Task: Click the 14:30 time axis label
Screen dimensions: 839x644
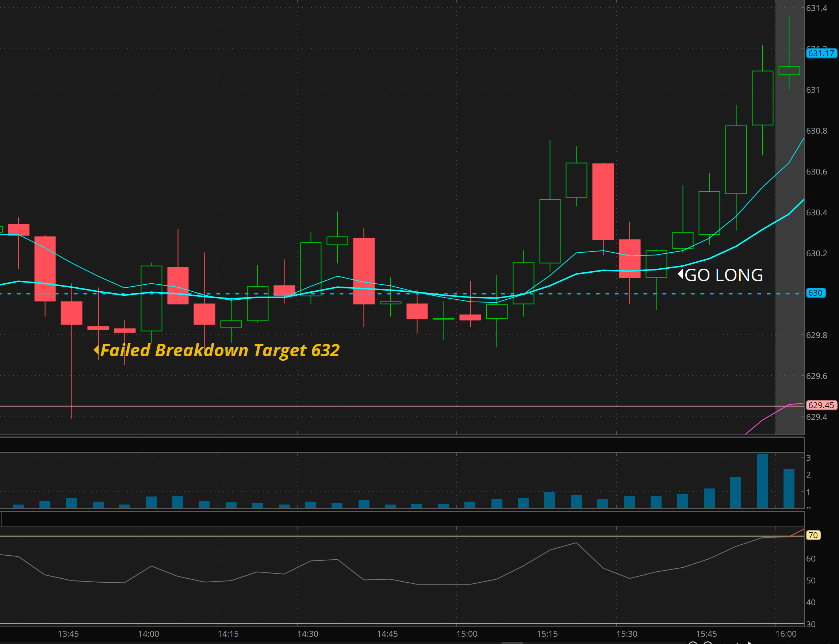Action: pos(307,634)
